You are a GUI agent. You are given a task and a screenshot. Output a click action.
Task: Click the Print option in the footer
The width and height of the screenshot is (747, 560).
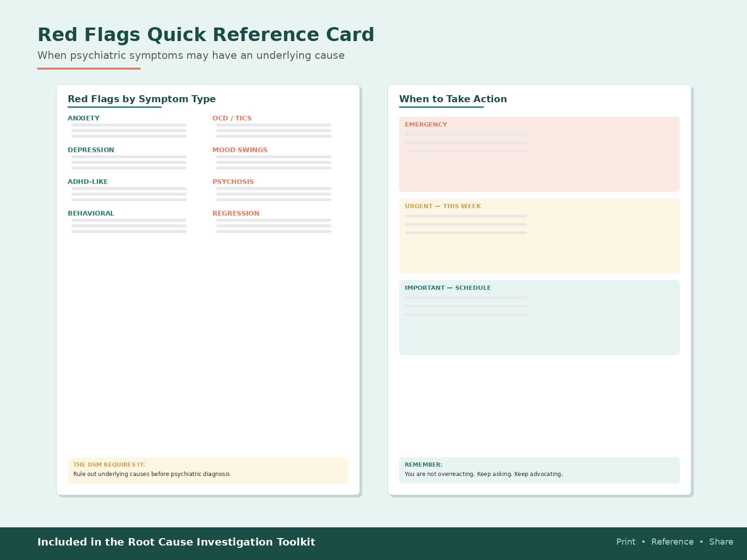[626, 542]
